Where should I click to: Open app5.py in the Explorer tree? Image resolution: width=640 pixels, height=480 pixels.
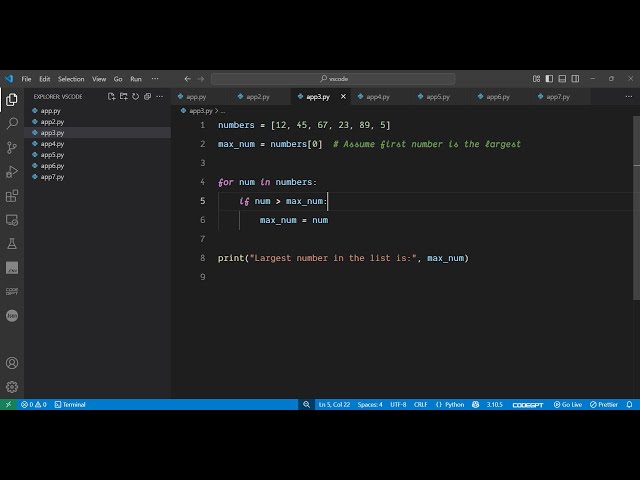[x=98, y=155]
